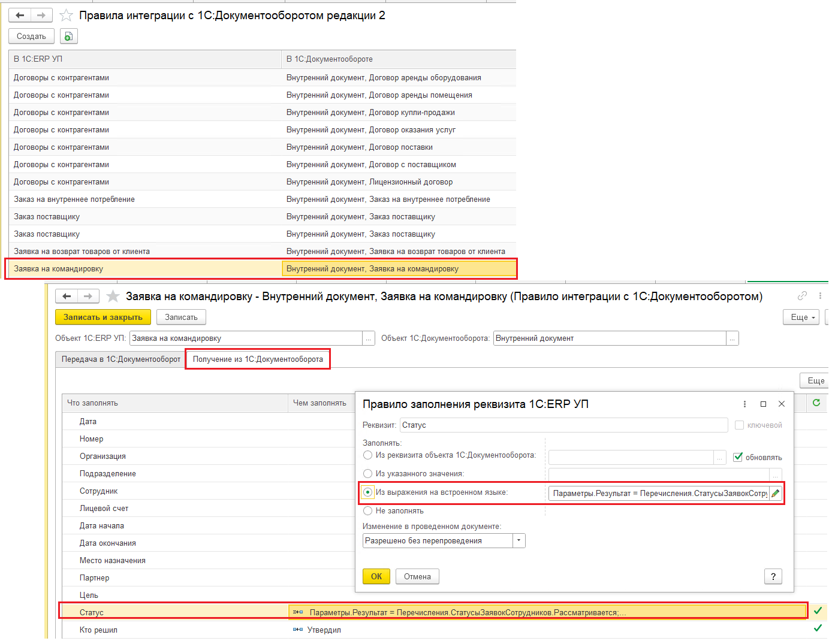Viewport: 832px width, 644px height.
Task: Pick a specified value via its ellipsis button
Action: (x=775, y=475)
